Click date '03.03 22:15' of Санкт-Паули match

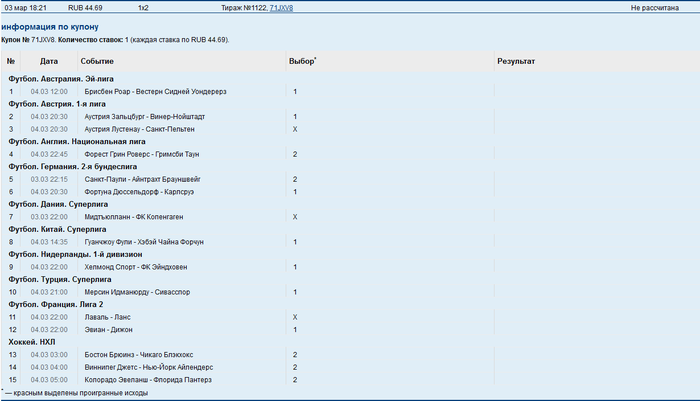[x=49, y=179]
